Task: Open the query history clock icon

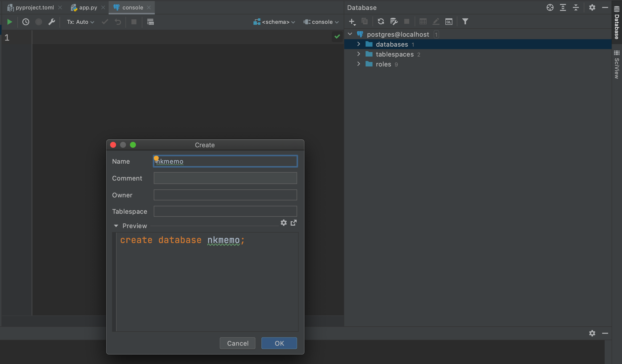Action: [26, 22]
